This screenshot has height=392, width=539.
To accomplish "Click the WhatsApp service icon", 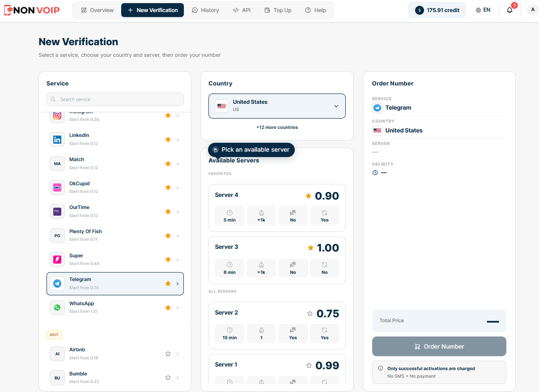I will pyautogui.click(x=57, y=307).
